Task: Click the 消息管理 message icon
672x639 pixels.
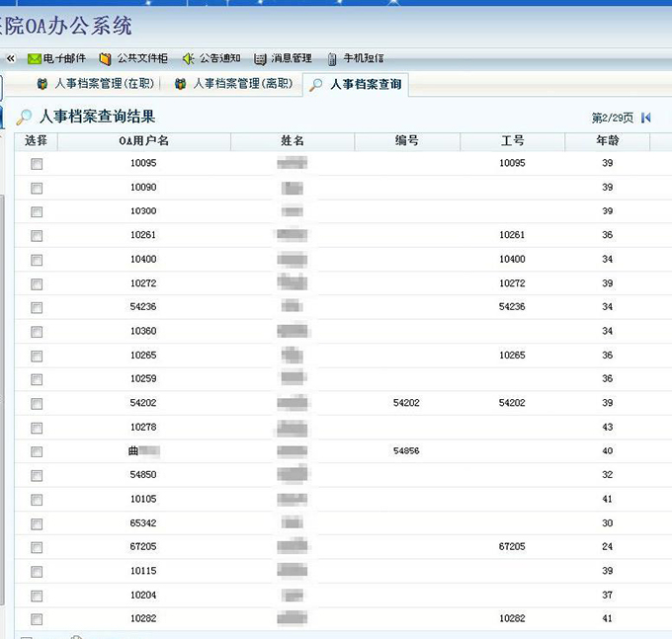Action: point(260,59)
